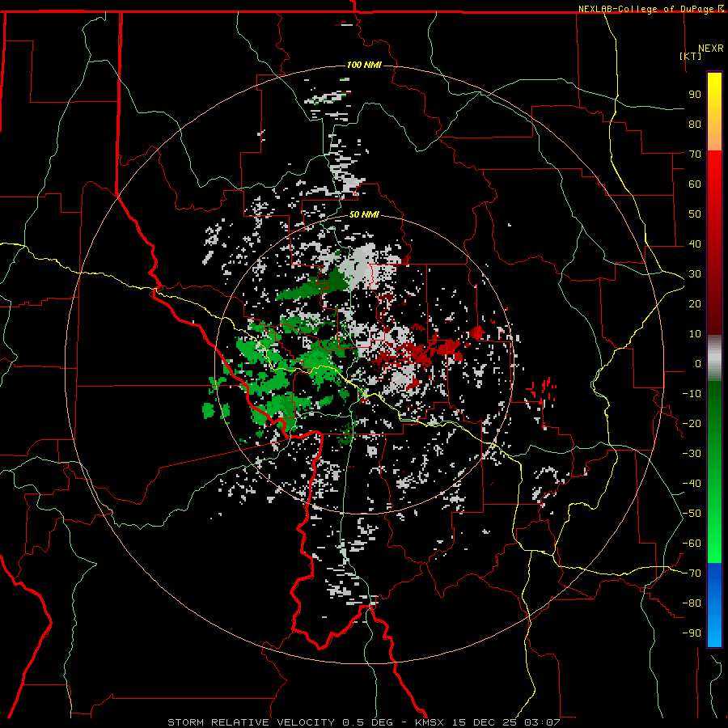Image resolution: width=728 pixels, height=728 pixels.
Task: Click the gray zero-velocity segment of the color bar
Action: coord(714,358)
